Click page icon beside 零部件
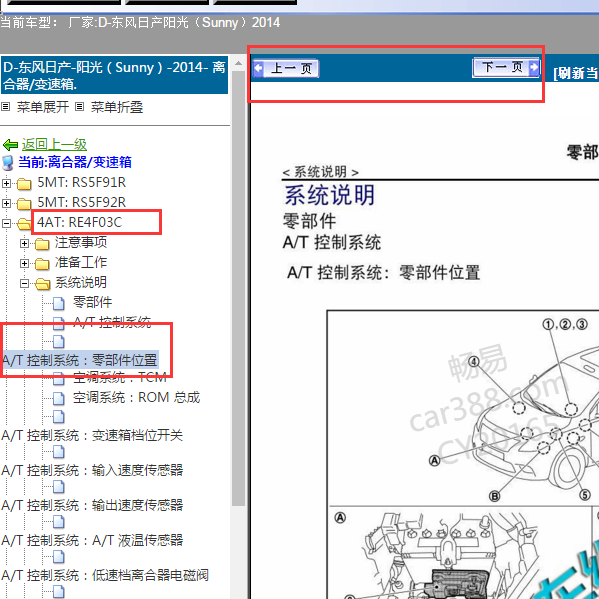This screenshot has width=599, height=599. [x=58, y=304]
